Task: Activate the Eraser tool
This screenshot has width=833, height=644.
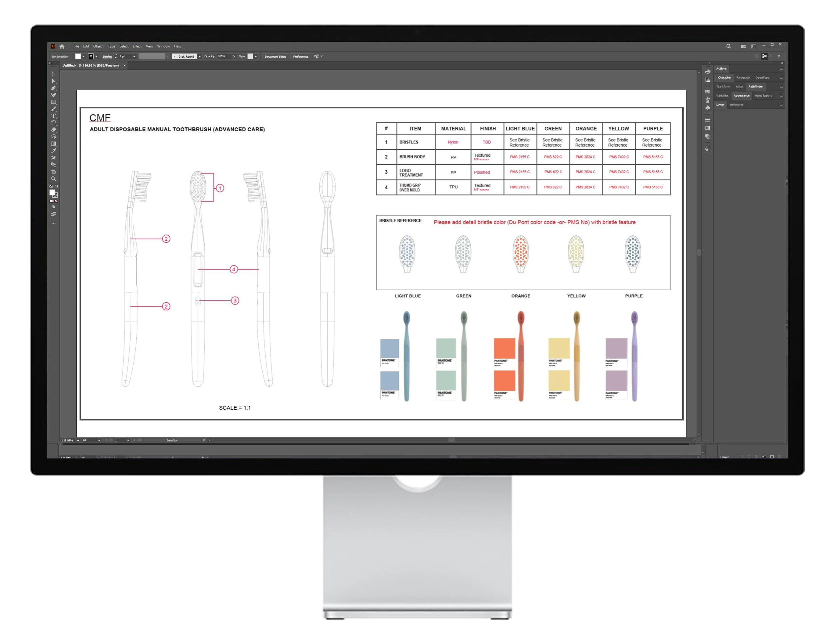Action: [53, 130]
